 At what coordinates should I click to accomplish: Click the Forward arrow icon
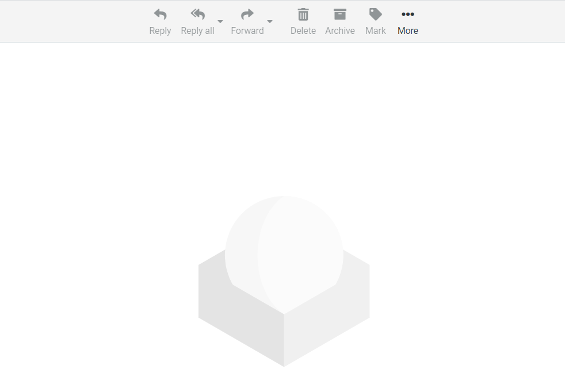[x=247, y=14]
